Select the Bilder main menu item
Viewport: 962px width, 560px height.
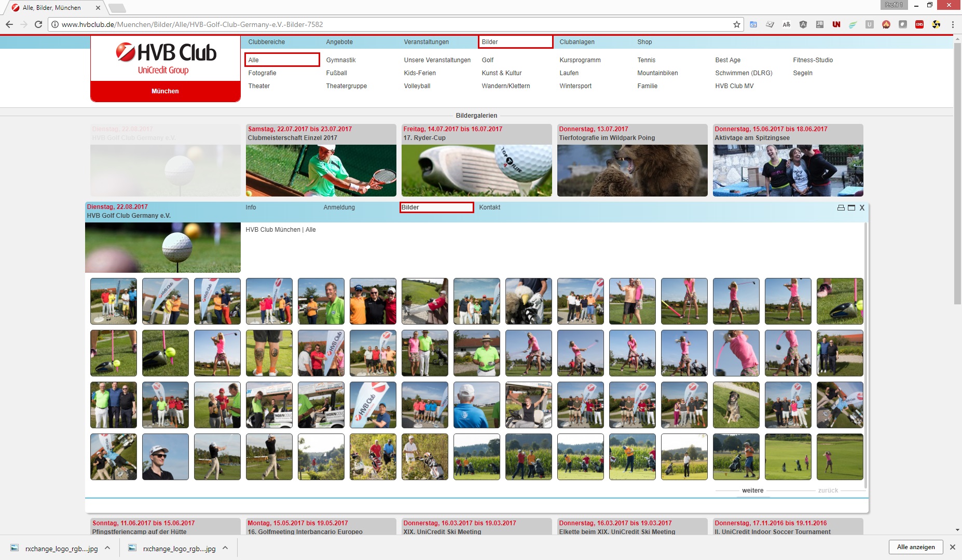click(x=515, y=42)
